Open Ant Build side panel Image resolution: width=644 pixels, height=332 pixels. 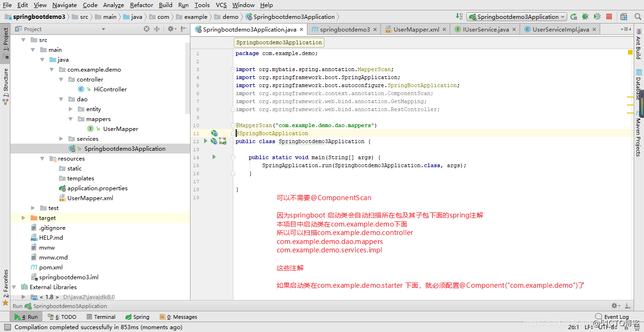coord(638,43)
